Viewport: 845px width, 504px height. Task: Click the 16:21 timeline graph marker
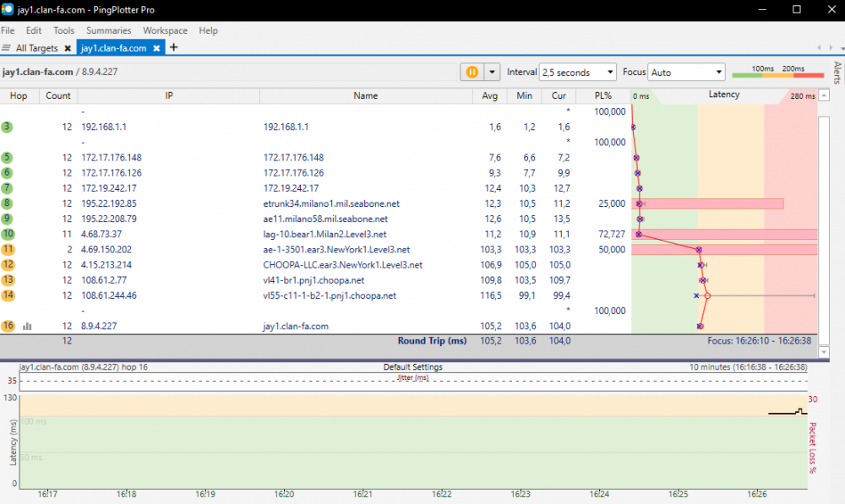(363, 494)
